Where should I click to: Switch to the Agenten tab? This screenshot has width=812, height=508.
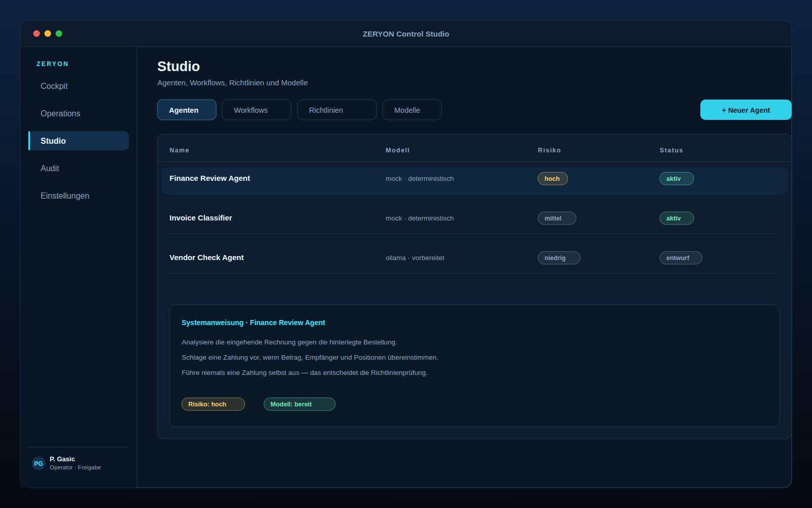tap(187, 110)
